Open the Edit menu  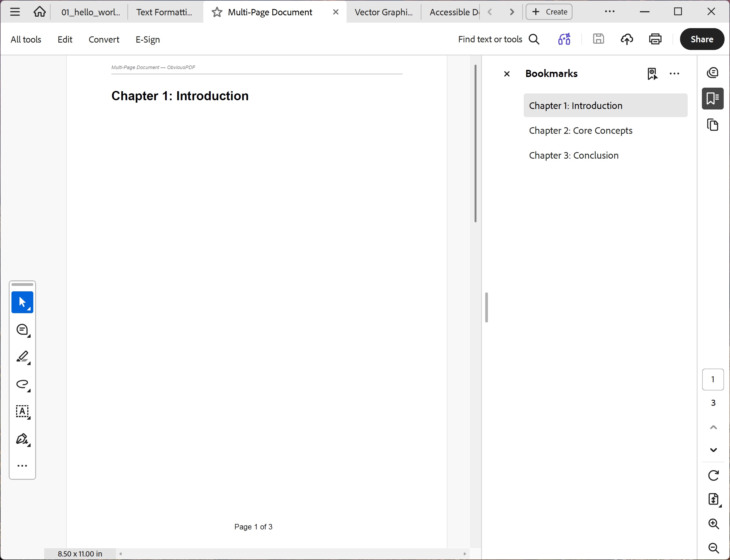tap(65, 39)
